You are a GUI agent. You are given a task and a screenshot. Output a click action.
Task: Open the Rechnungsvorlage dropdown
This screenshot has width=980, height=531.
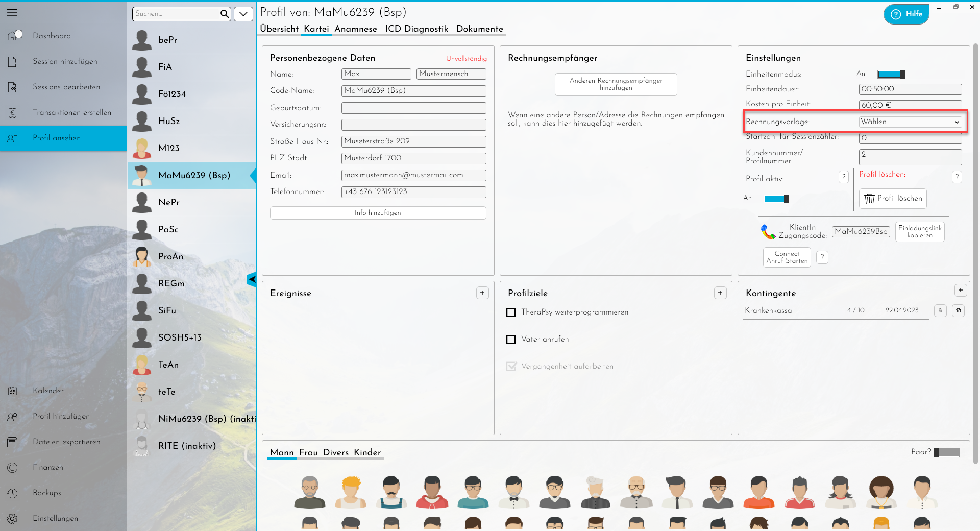910,122
